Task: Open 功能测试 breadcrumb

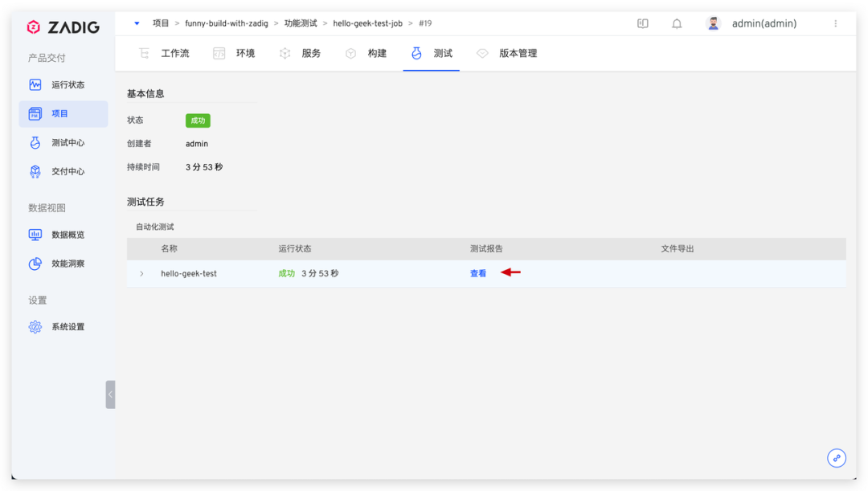Action: point(301,23)
